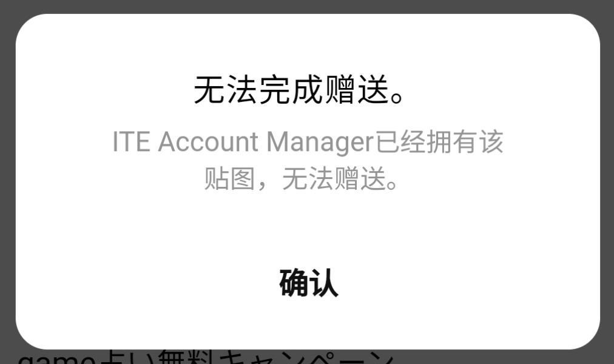Click the dimmed overlay right of dialog
The width and height of the screenshot is (614, 364).
[x=607, y=182]
